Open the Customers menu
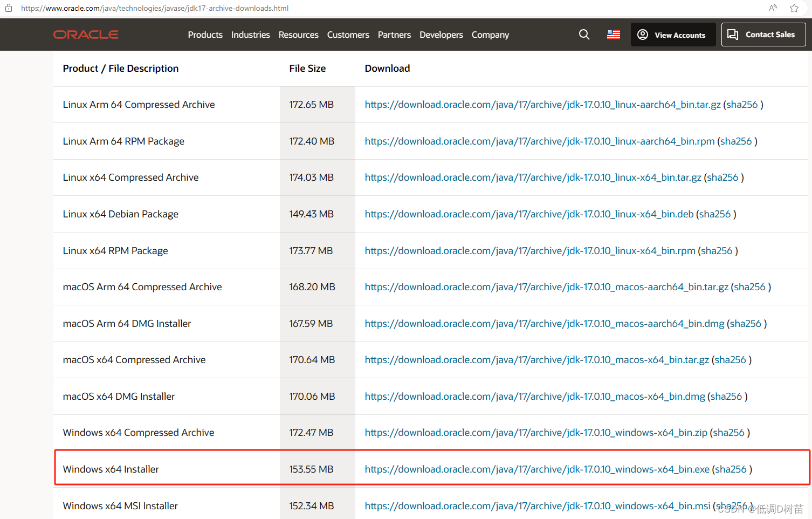The width and height of the screenshot is (812, 519). tap(348, 35)
